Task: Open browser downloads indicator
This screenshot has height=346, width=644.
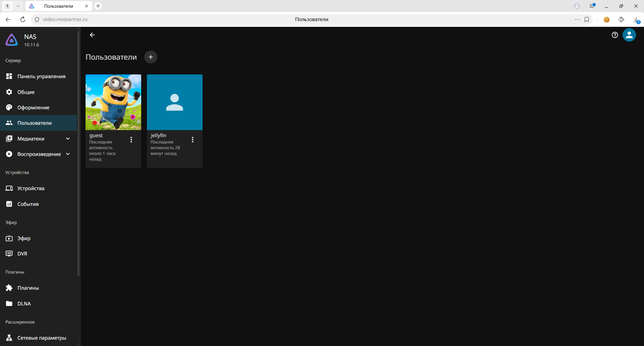Action: pyautogui.click(x=636, y=20)
